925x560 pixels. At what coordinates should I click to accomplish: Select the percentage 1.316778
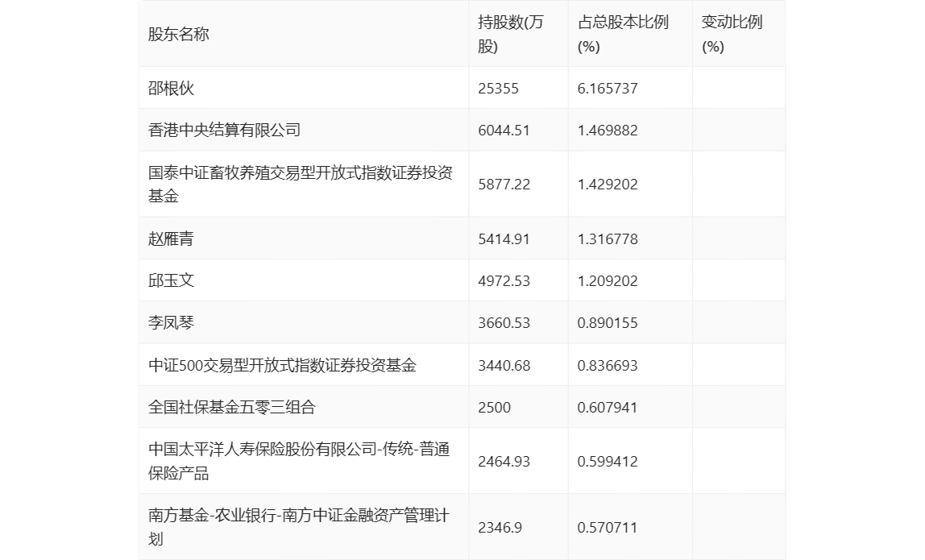[608, 239]
